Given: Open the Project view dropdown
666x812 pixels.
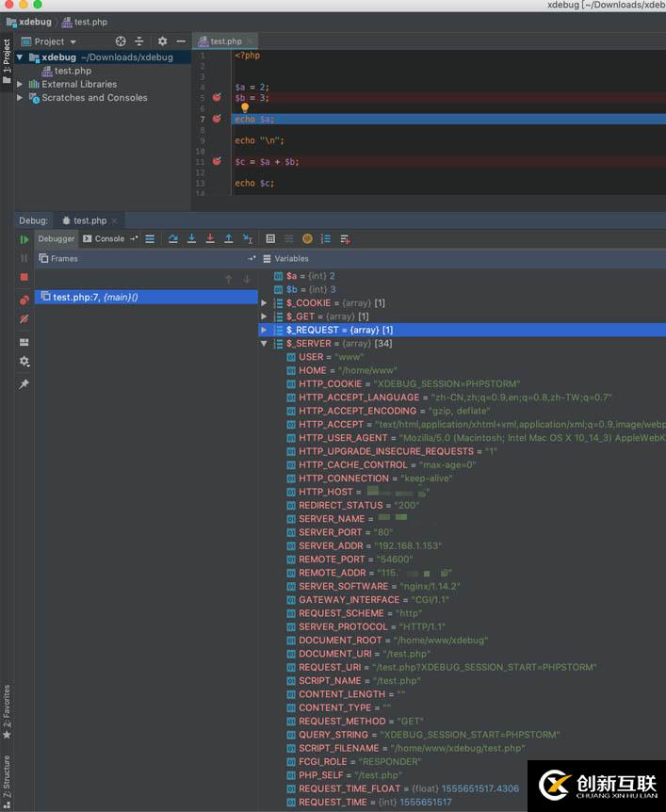Looking at the screenshot, I should click(55, 41).
